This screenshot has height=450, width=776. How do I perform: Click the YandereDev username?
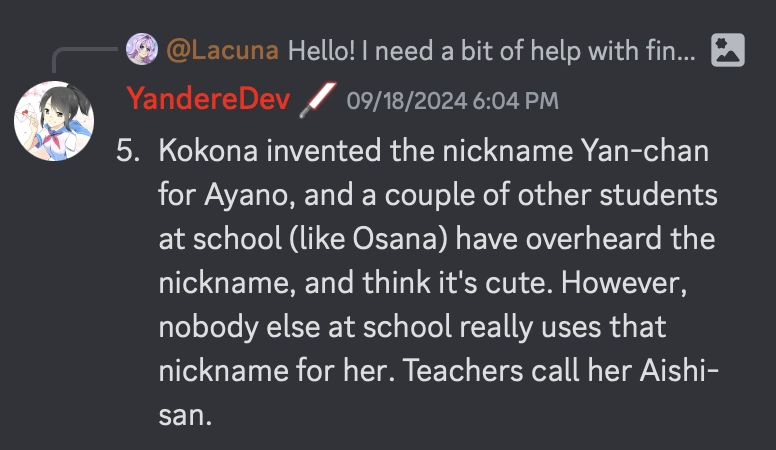click(x=208, y=99)
